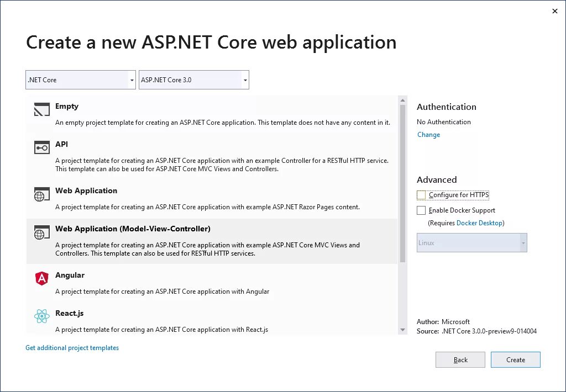Open Get additional project templates link
Viewport: 566px width, 392px height.
72,348
